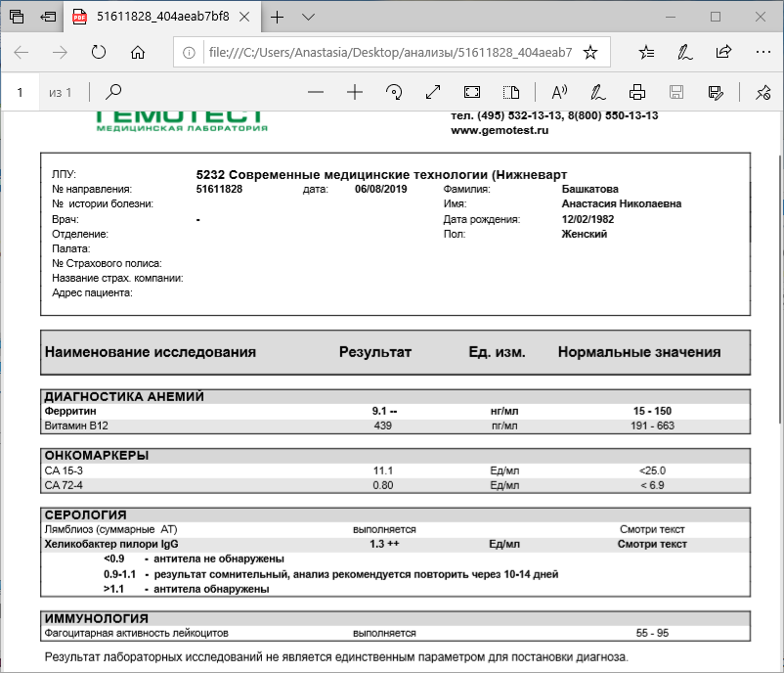Toggle pin for the PDF toolbar
Screen dimensions: 784x673
(x=762, y=92)
